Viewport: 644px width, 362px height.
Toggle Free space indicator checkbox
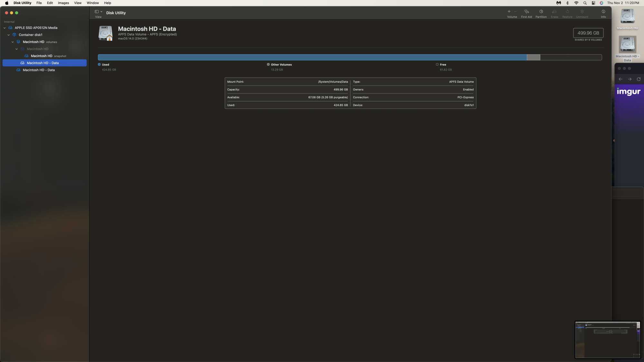click(x=437, y=65)
